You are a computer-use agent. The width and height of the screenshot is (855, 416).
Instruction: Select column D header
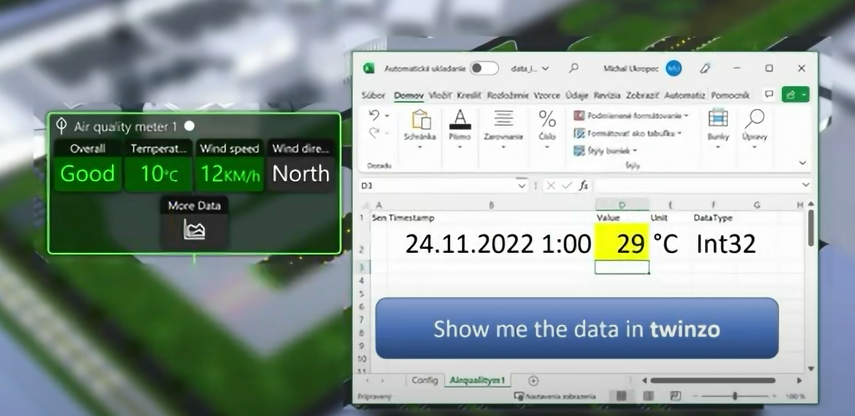tap(622, 205)
